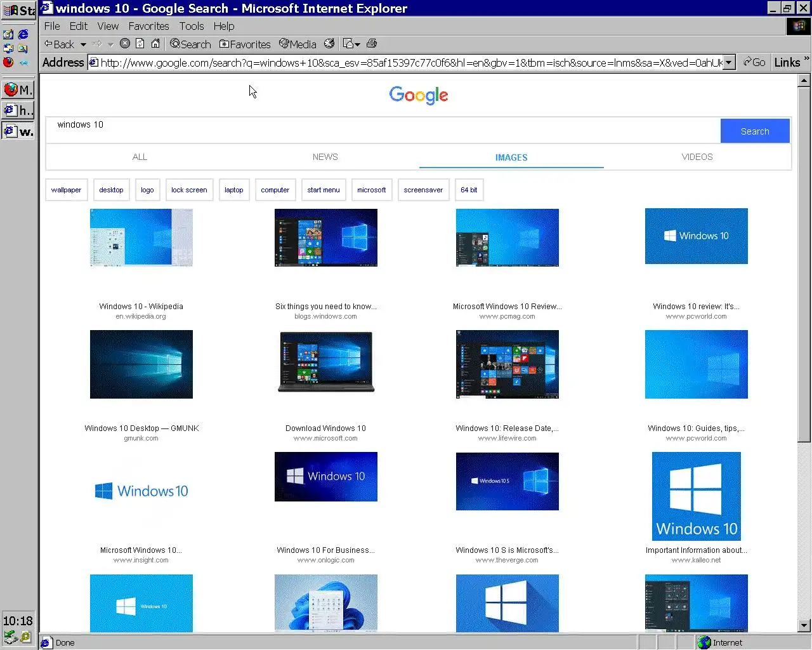Click the lock screen filter chip
The height and width of the screenshot is (650, 812).
point(189,190)
